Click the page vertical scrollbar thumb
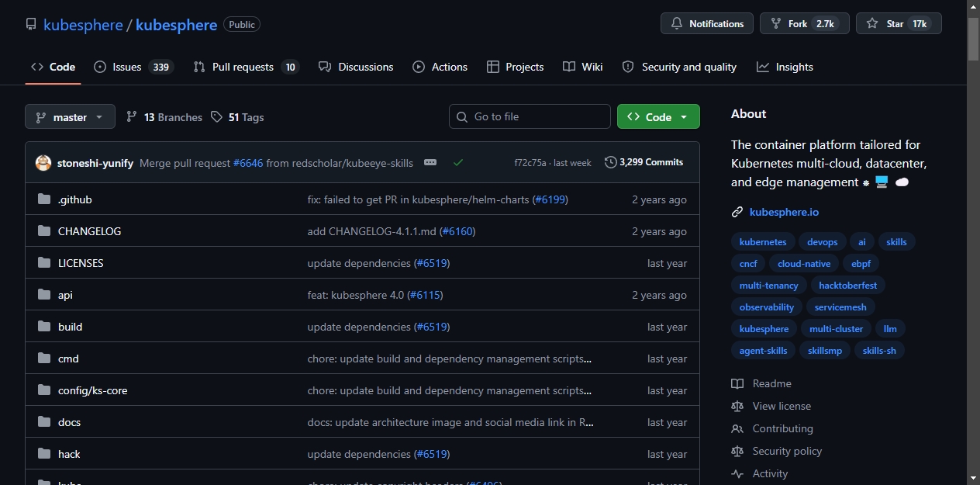The width and height of the screenshot is (980, 485). click(973, 39)
